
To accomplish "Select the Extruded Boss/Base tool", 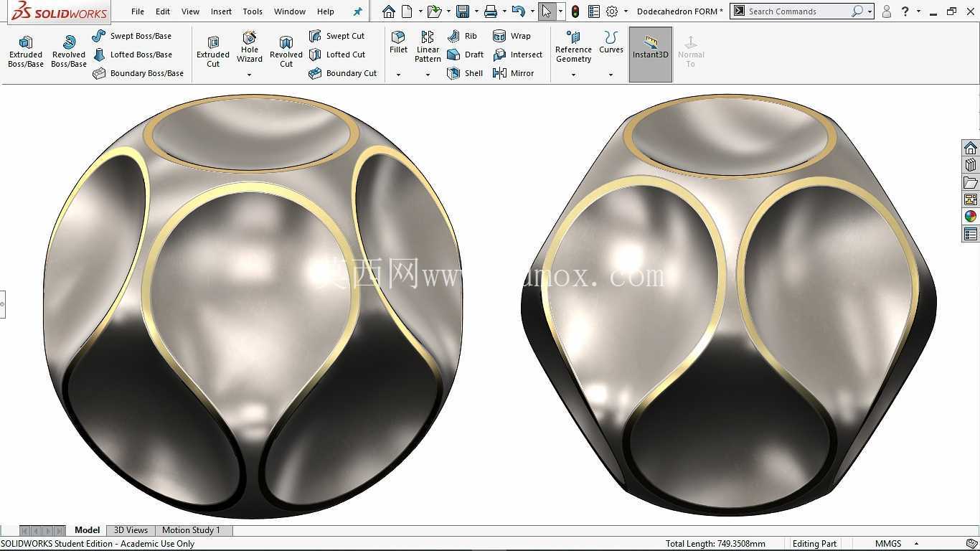I will point(26,52).
